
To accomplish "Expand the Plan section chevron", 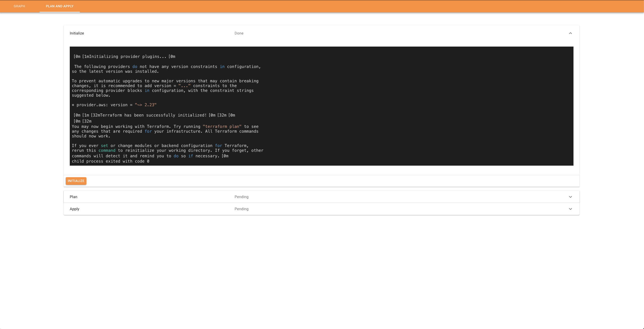I will point(570,197).
